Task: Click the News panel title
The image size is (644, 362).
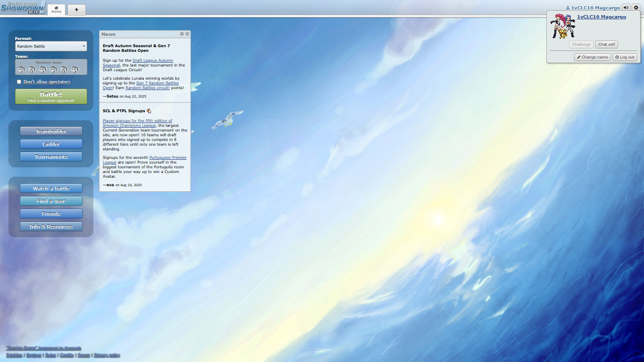Action: [108, 34]
